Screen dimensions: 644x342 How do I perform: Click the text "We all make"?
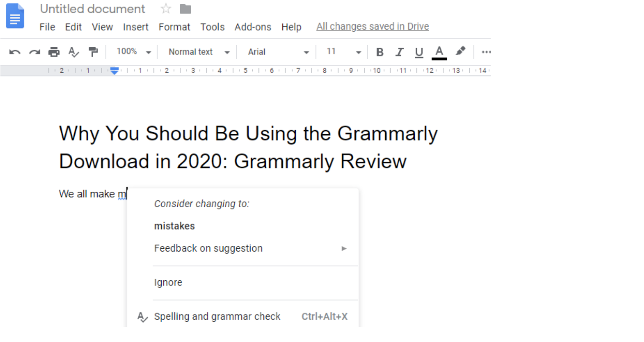[87, 194]
